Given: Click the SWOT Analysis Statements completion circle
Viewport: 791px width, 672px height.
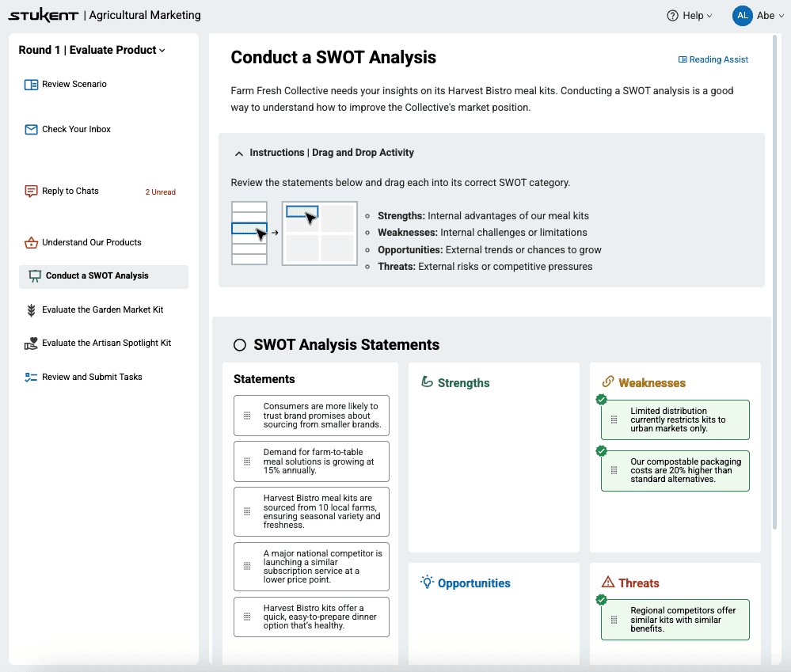Looking at the screenshot, I should point(240,345).
